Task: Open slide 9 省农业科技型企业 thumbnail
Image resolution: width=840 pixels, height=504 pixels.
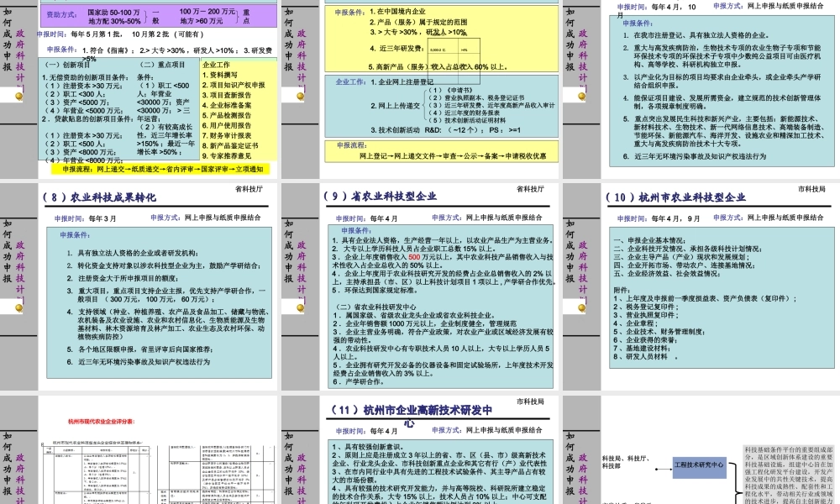Action: tap(422, 286)
